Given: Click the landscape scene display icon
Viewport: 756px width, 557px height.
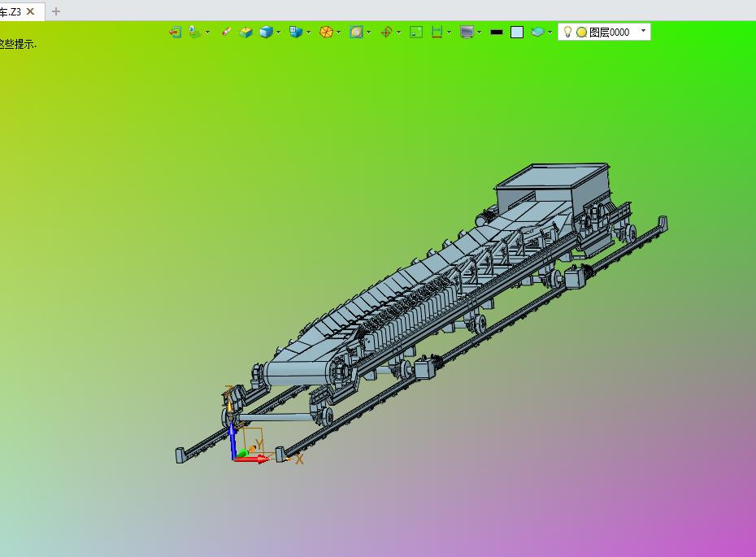Looking at the screenshot, I should [195, 32].
